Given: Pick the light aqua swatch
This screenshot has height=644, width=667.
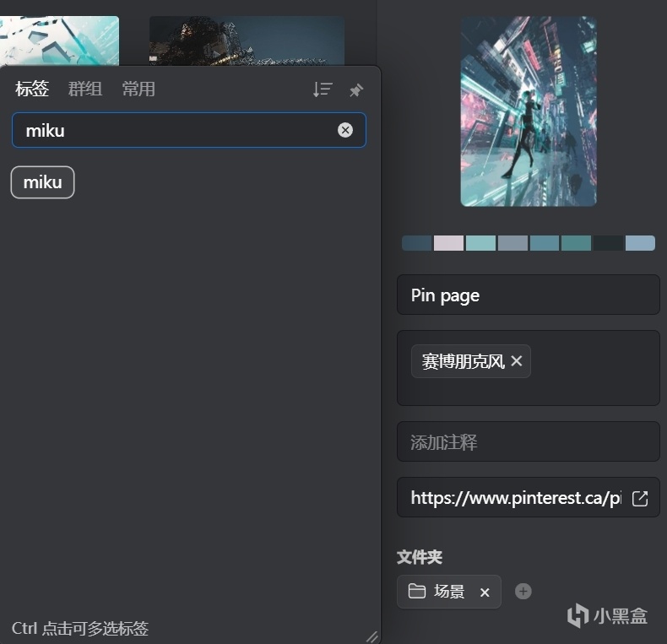Looking at the screenshot, I should click(x=480, y=243).
